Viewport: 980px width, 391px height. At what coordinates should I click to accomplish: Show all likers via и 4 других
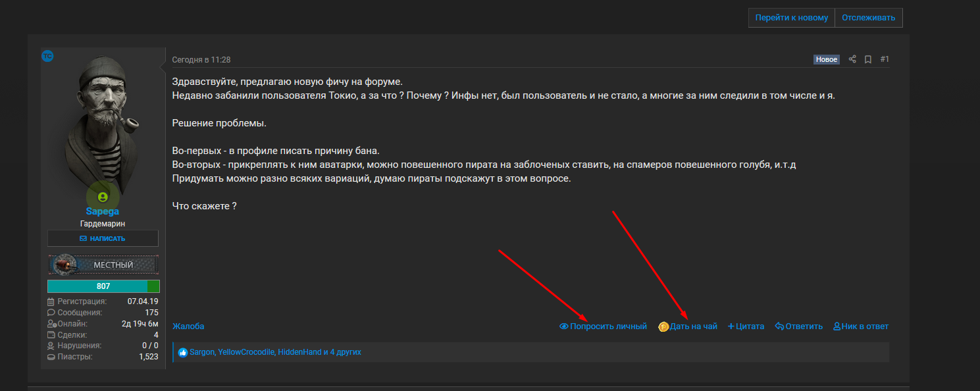point(342,353)
